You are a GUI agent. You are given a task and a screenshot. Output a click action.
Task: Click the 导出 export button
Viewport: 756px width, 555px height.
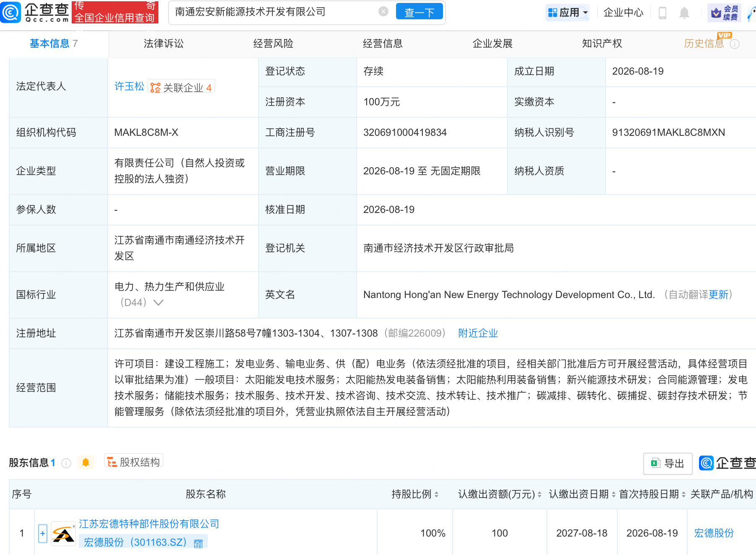point(668,463)
